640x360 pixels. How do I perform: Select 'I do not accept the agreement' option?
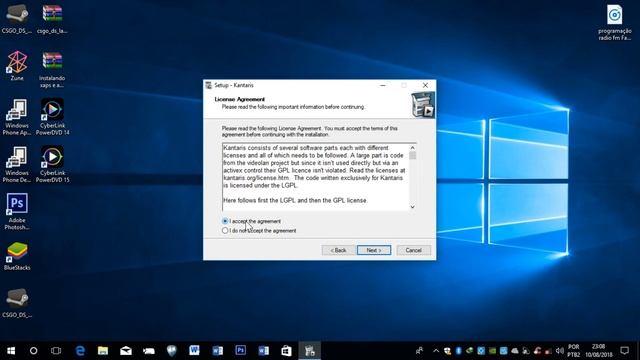[x=225, y=231]
